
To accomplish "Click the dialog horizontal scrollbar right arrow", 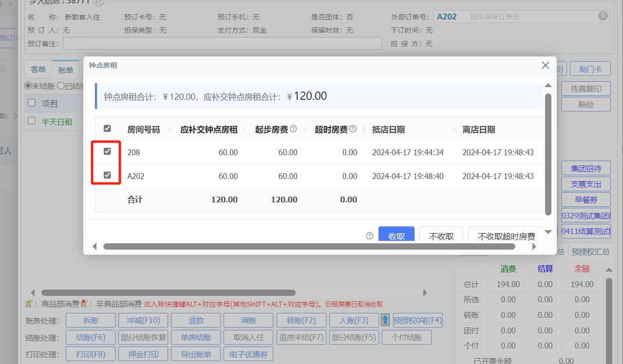I will pos(534,247).
